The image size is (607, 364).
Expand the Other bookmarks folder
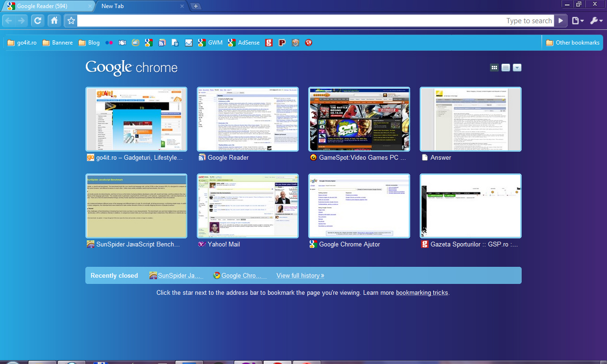[x=573, y=43]
